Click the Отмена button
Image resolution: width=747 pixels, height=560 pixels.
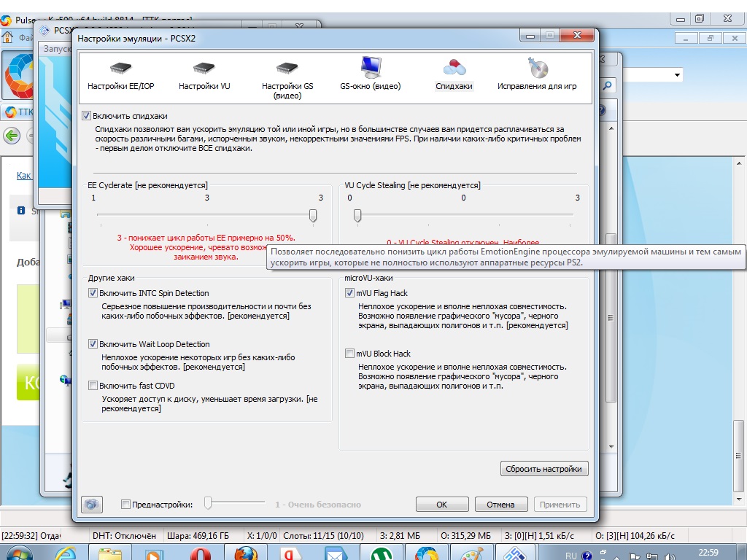click(500, 505)
